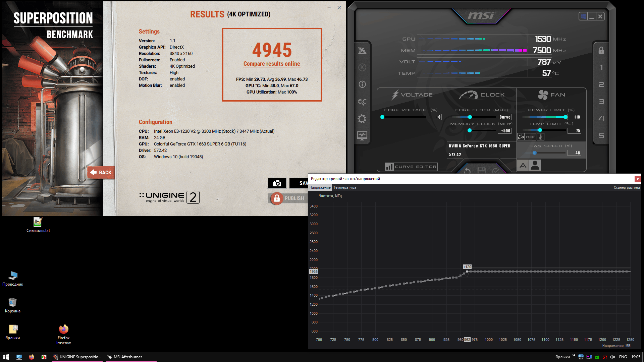Open the Ярлыки desktop folder

click(x=13, y=332)
